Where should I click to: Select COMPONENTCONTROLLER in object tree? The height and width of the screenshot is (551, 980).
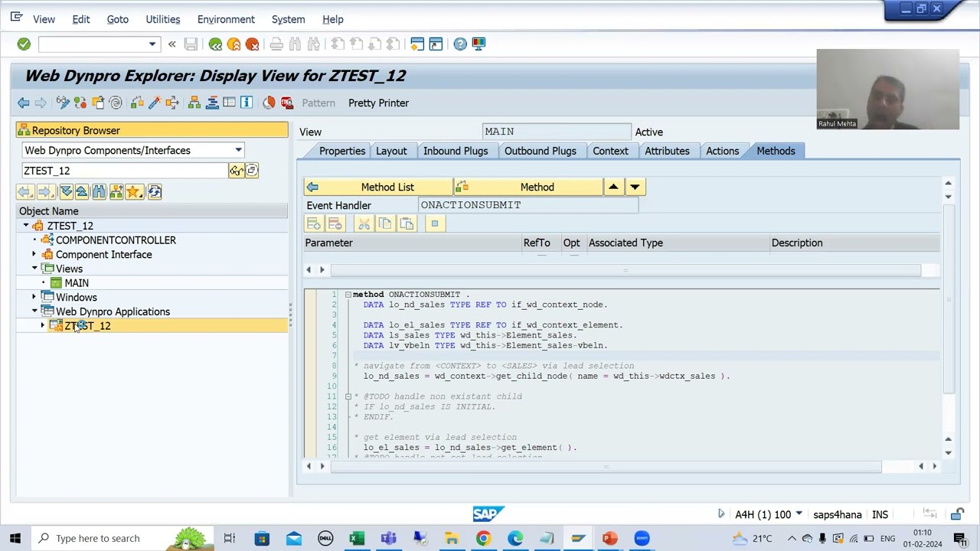(x=116, y=240)
